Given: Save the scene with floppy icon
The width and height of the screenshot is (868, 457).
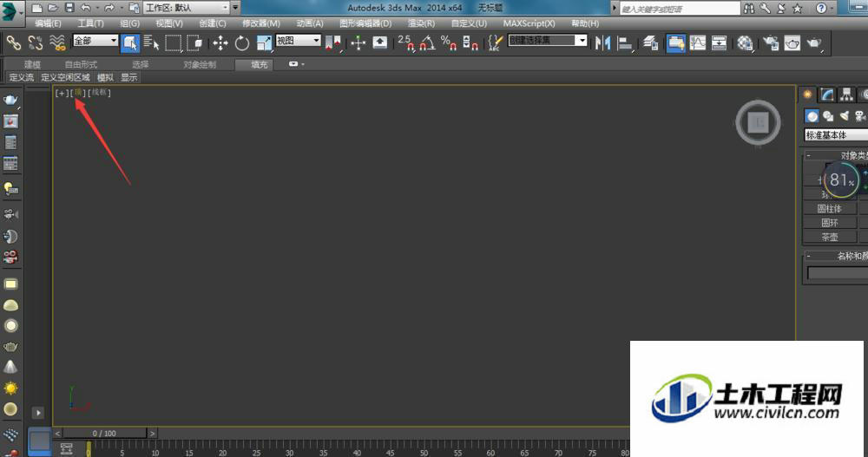Looking at the screenshot, I should click(x=69, y=8).
